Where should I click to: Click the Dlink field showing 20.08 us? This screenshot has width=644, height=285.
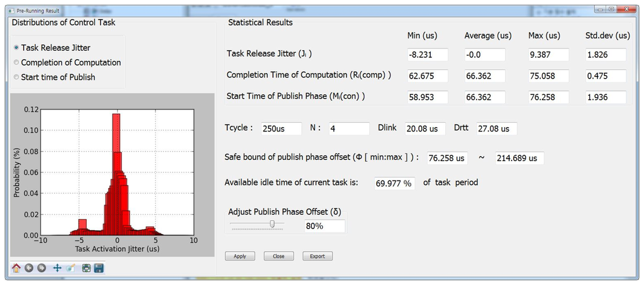[425, 128]
